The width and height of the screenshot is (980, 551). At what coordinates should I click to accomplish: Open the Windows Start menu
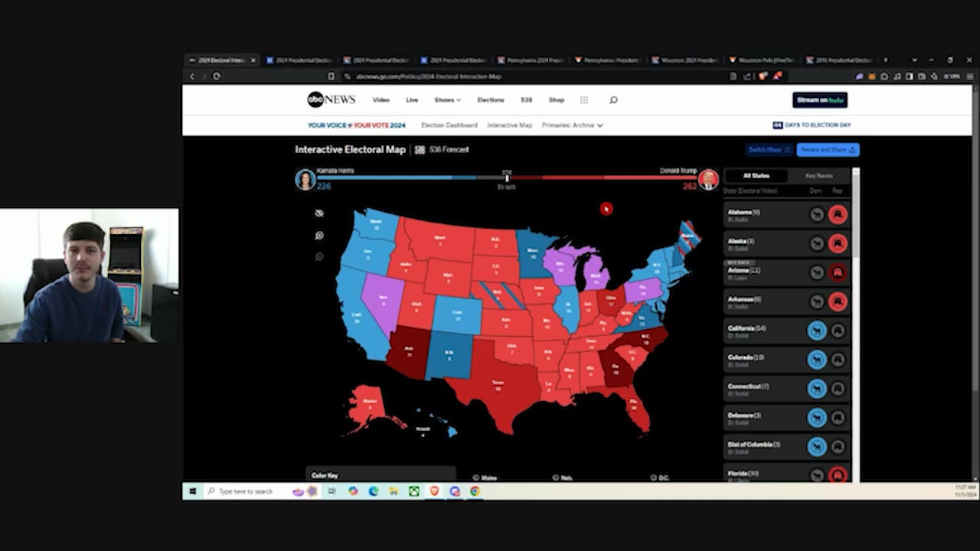coord(192,491)
